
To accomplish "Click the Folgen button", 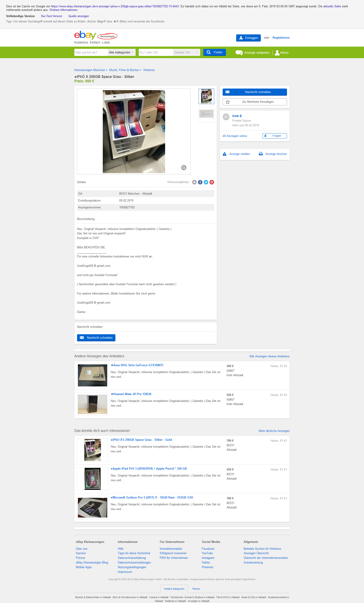I will click(274, 136).
